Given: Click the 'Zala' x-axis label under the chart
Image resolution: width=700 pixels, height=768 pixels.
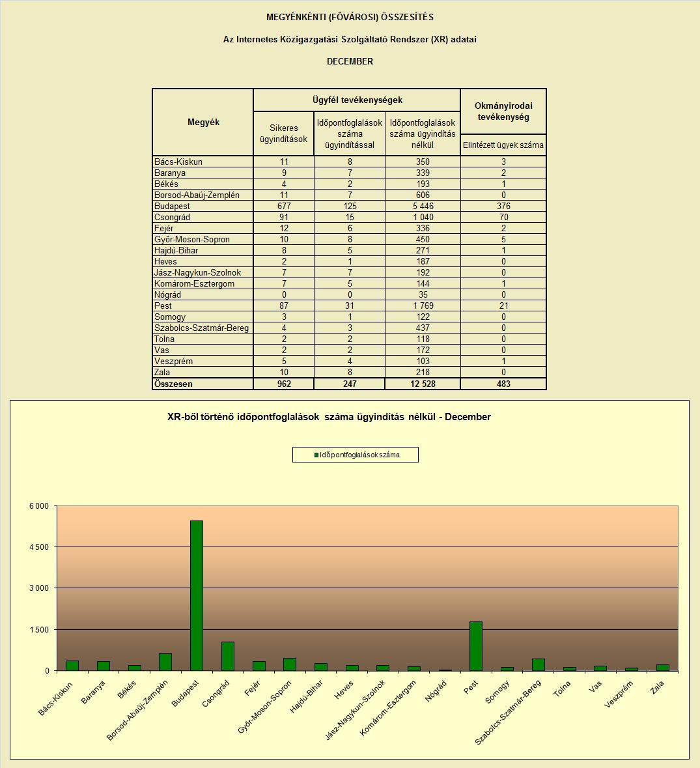Looking at the screenshot, I should point(657,687).
